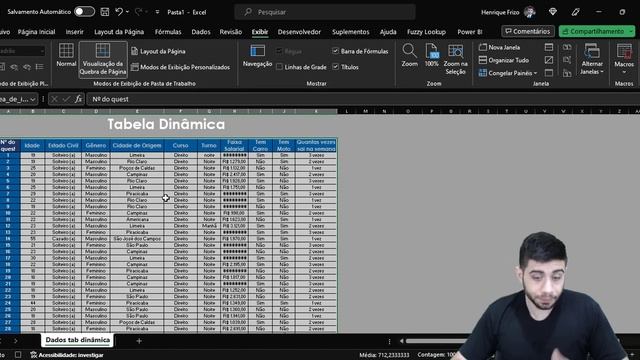Select Visualização da Quebra de Página view
This screenshot has width=640, height=360.
(x=103, y=59)
